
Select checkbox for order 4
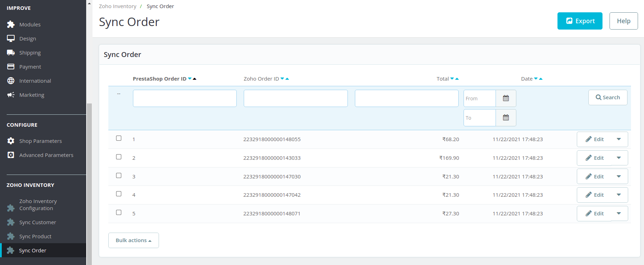pos(119,194)
